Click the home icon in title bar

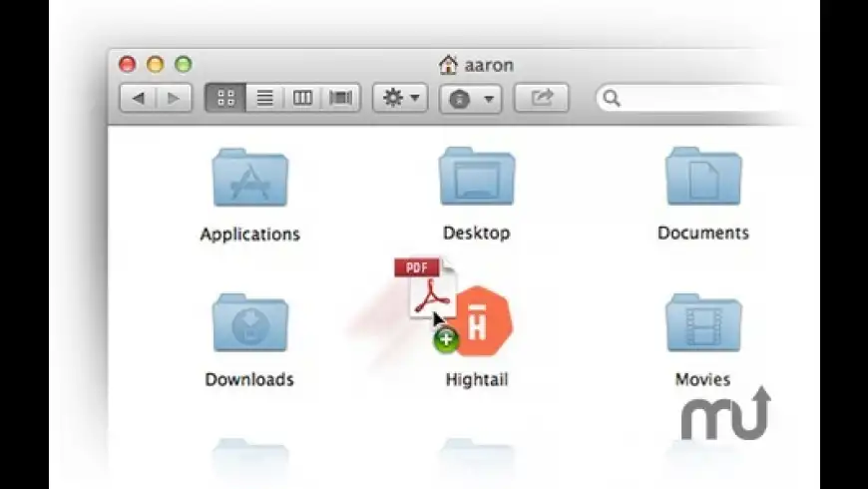click(x=448, y=65)
